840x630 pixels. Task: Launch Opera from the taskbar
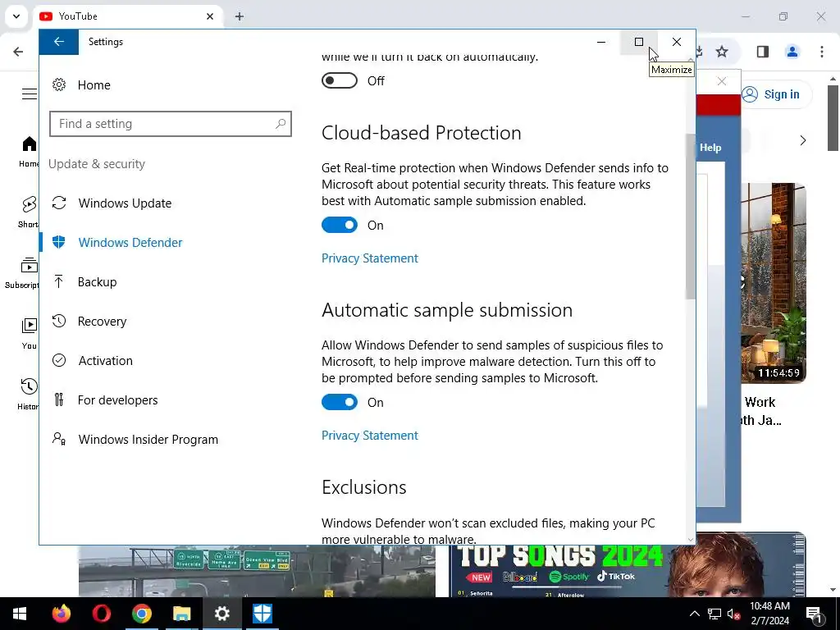[x=101, y=614]
